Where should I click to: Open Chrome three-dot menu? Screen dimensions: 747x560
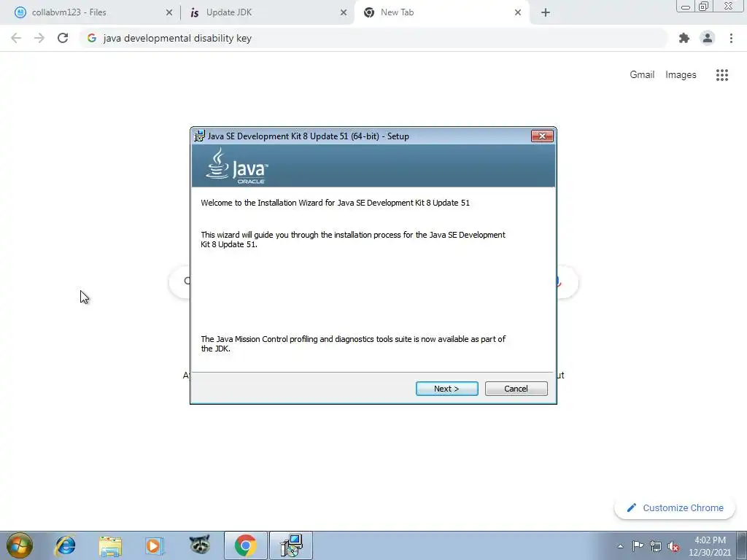click(731, 38)
